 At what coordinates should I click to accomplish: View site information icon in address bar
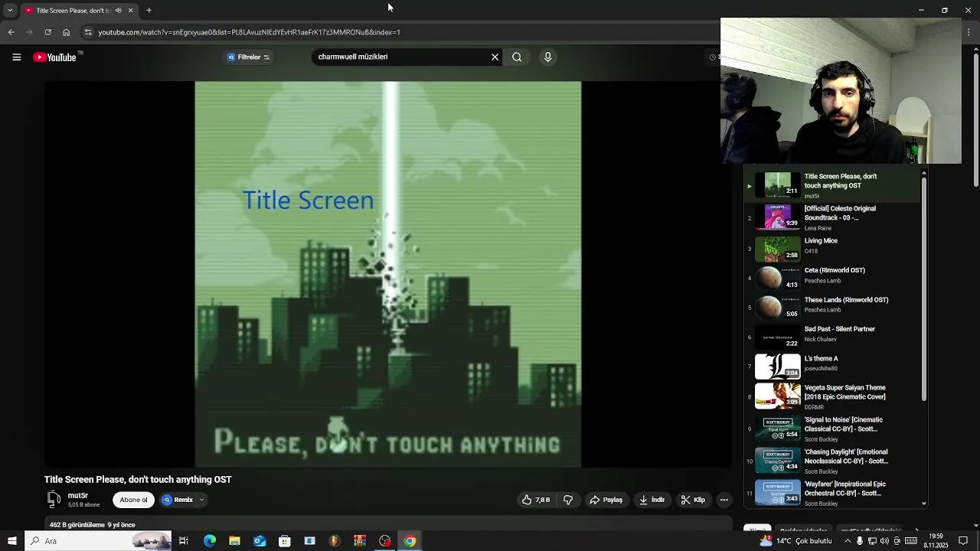tap(88, 32)
